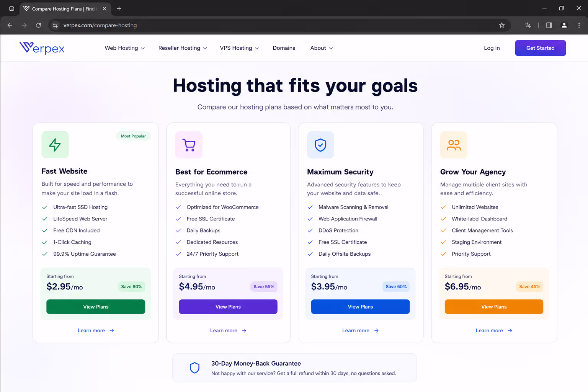This screenshot has height=392, width=588.
Task: Click the 99.9% Uptime Guarantee text
Action: click(85, 254)
